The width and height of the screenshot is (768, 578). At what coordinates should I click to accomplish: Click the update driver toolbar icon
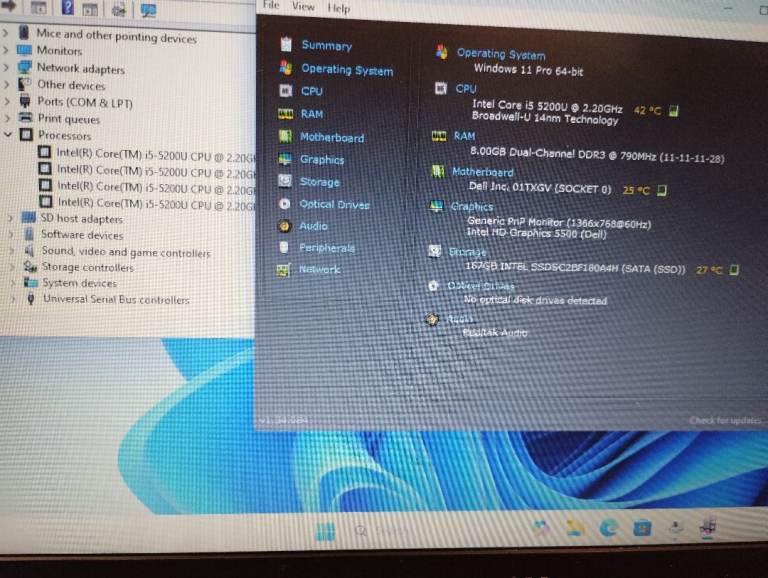pos(119,9)
